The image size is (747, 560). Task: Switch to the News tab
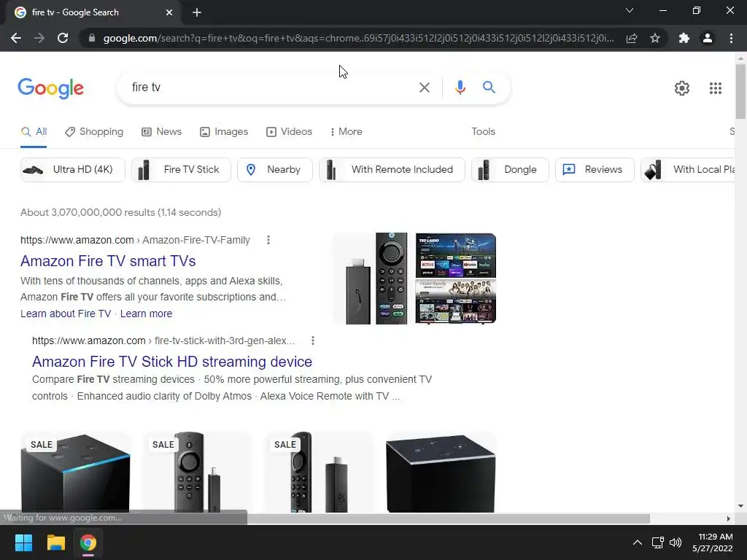click(x=161, y=132)
